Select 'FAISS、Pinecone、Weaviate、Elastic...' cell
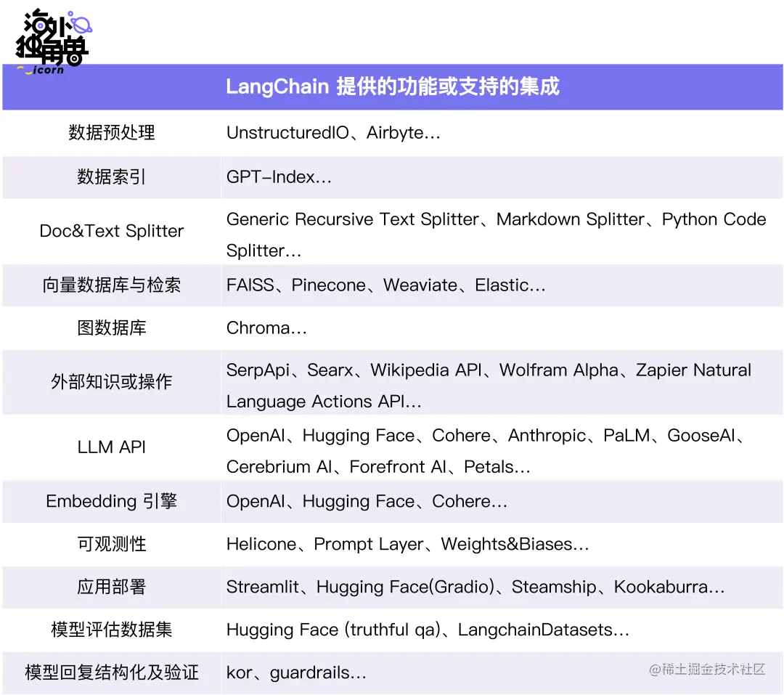 point(385,285)
